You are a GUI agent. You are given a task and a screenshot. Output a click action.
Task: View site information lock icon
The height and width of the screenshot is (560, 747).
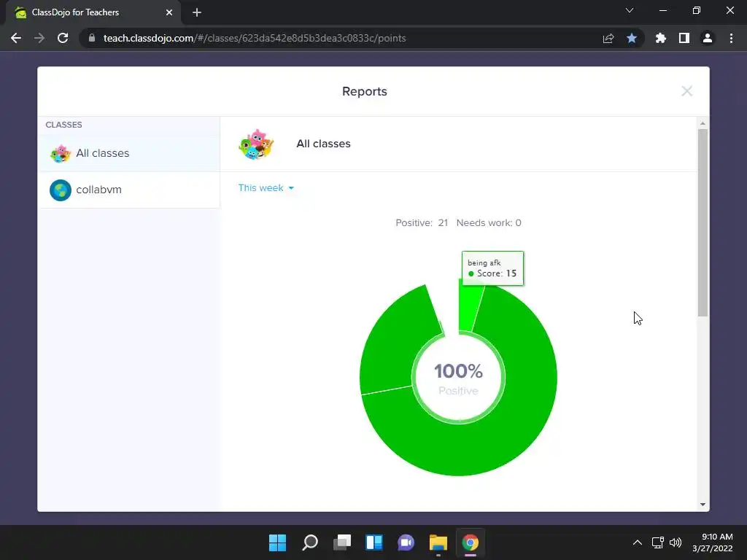(x=92, y=38)
